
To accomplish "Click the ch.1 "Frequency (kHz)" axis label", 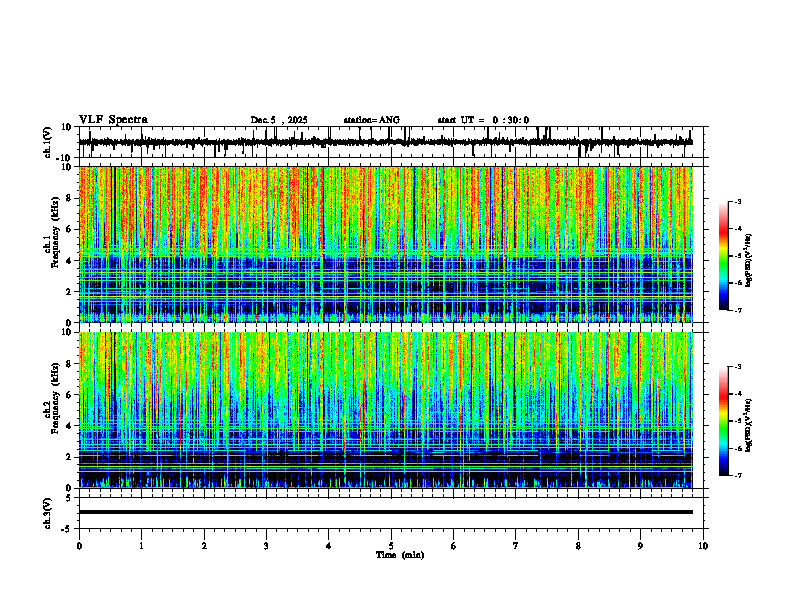I will (55, 232).
